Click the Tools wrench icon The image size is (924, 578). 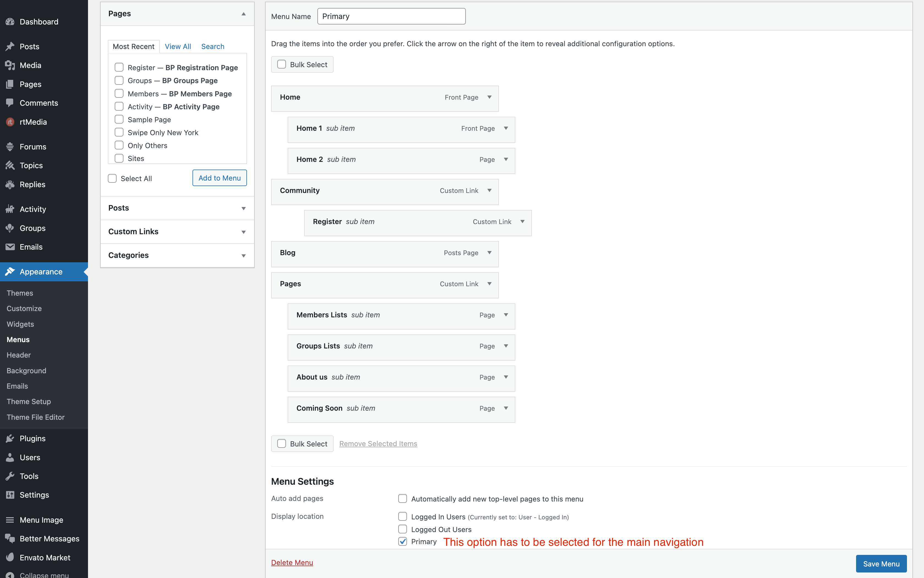point(10,476)
